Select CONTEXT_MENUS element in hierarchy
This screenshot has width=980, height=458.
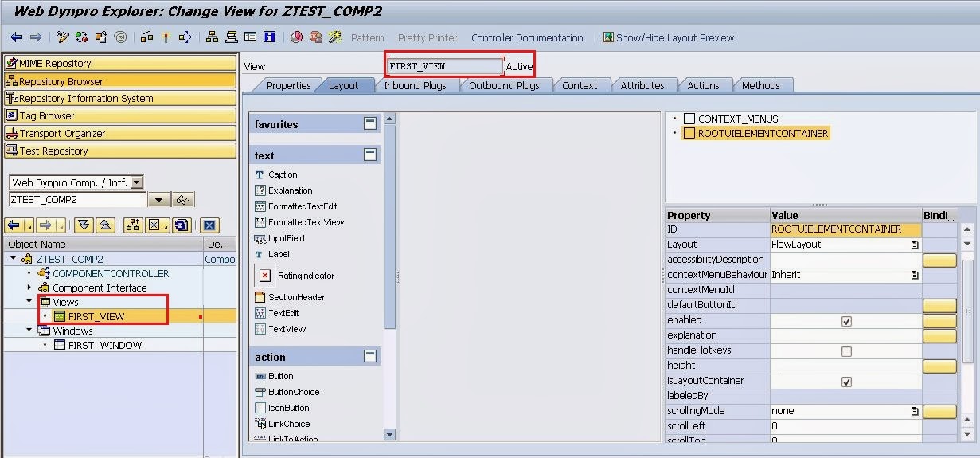tap(738, 119)
